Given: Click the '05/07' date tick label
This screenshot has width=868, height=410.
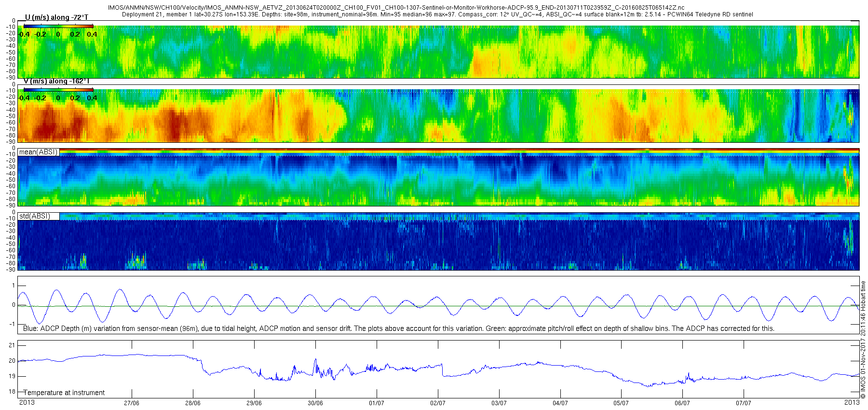Looking at the screenshot, I should pos(621,403).
